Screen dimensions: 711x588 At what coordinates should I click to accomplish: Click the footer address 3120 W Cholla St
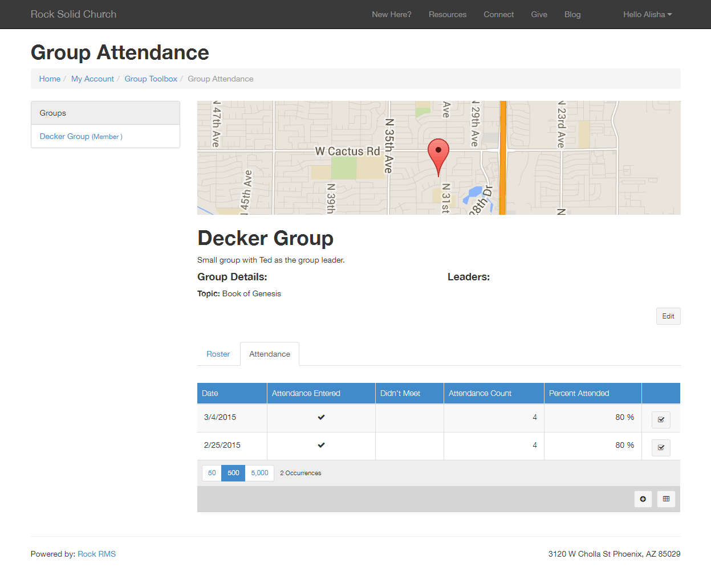[x=614, y=554]
